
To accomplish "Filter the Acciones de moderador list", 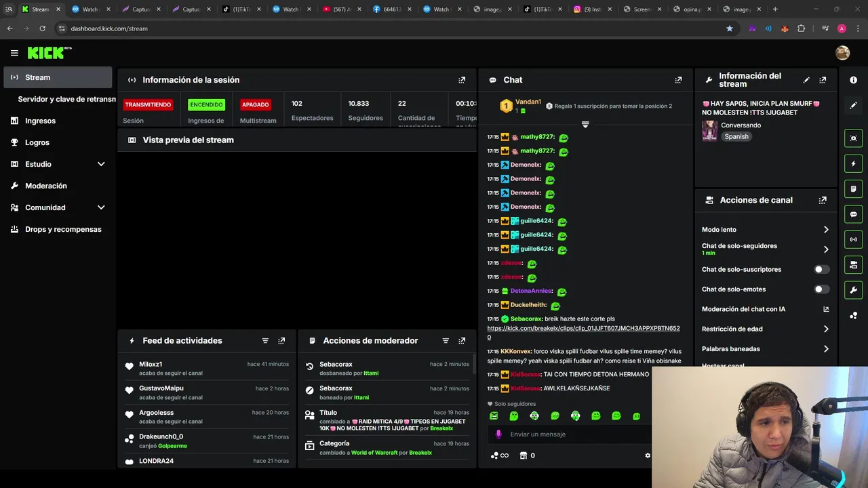I will pos(446,341).
